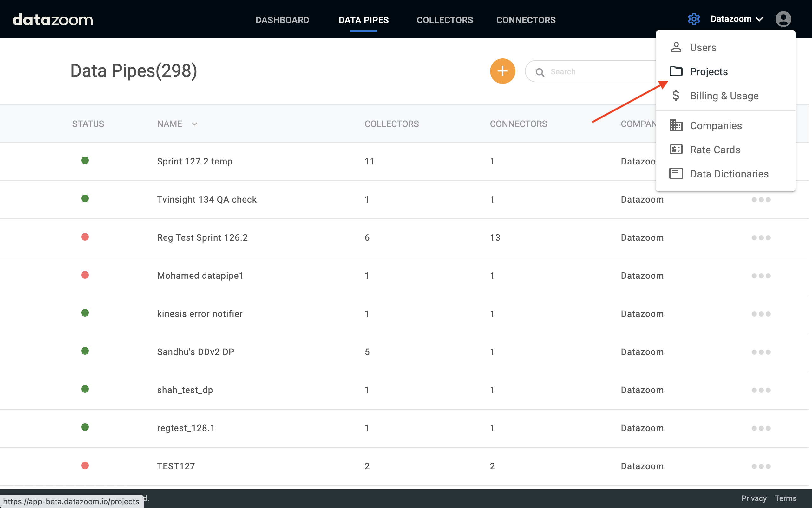Click green status dot of Sprint 127.2 temp
The image size is (812, 508).
[x=85, y=161]
